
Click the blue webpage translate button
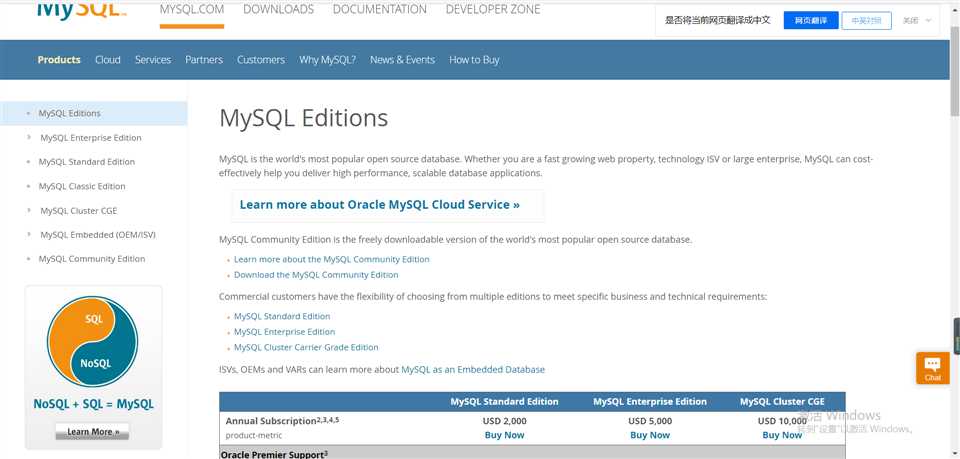click(x=811, y=20)
